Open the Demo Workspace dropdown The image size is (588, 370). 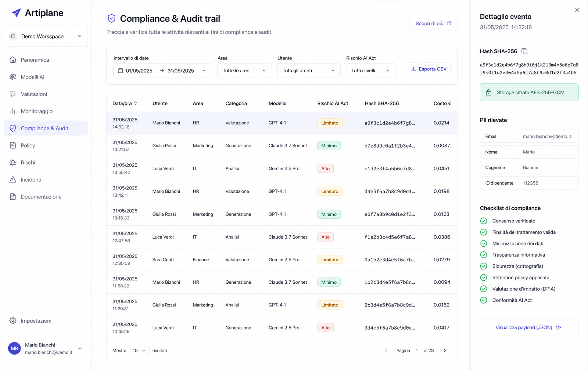click(46, 36)
